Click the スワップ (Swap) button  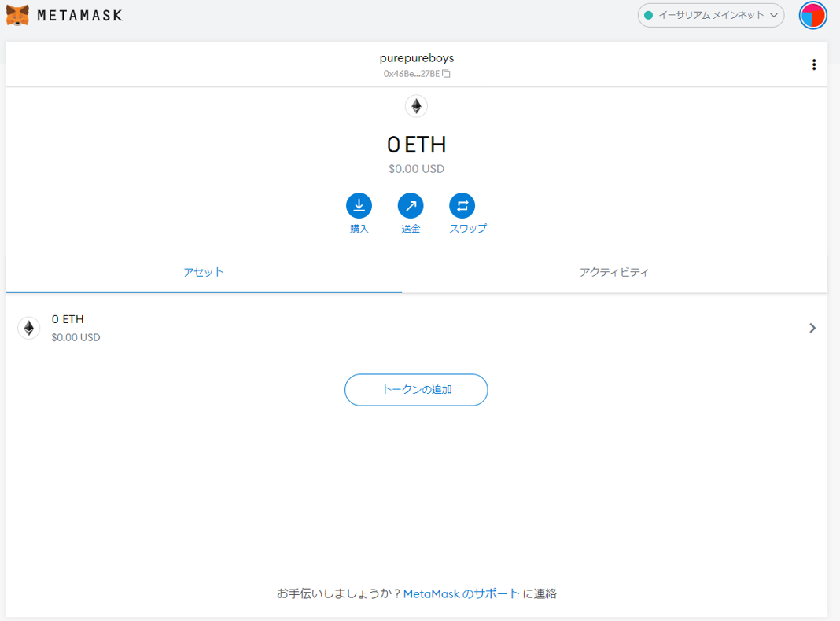pos(462,206)
